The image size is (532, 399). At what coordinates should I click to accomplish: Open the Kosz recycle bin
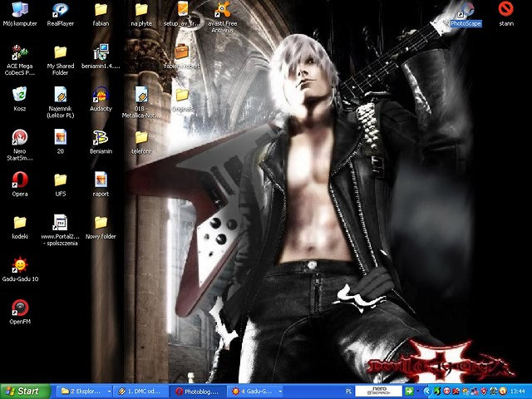[x=20, y=99]
